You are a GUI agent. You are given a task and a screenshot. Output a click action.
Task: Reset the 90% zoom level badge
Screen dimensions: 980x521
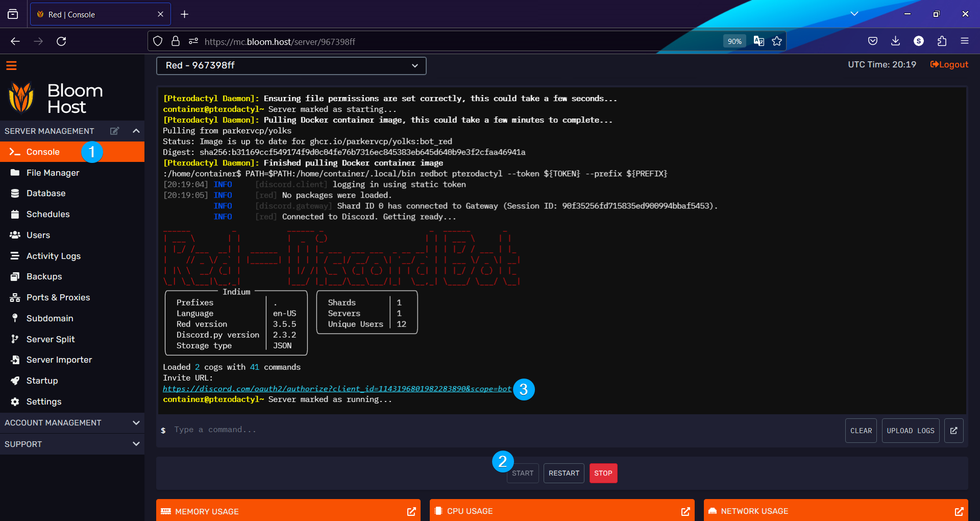[x=734, y=41]
